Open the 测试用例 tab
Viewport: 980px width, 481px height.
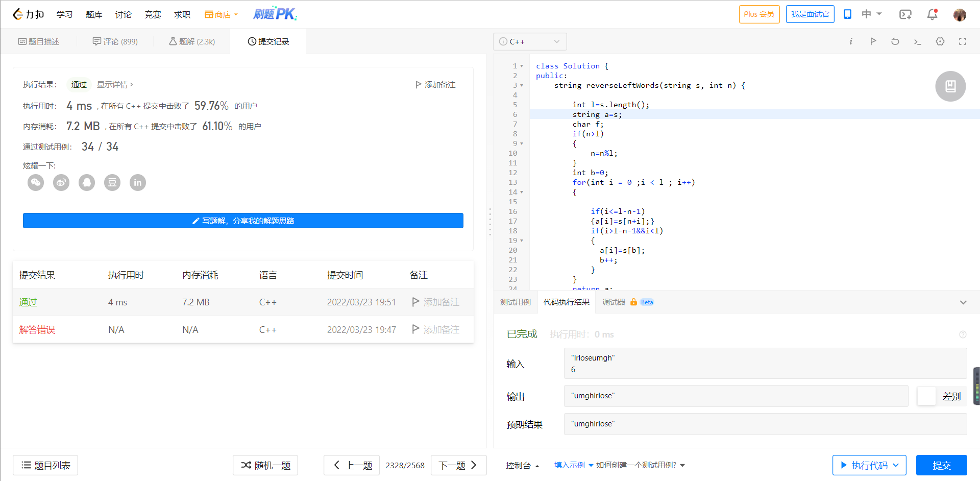tap(516, 302)
